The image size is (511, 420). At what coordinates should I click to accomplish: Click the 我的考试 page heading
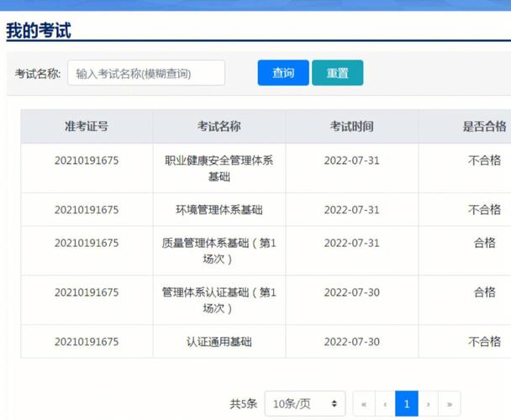pos(39,30)
